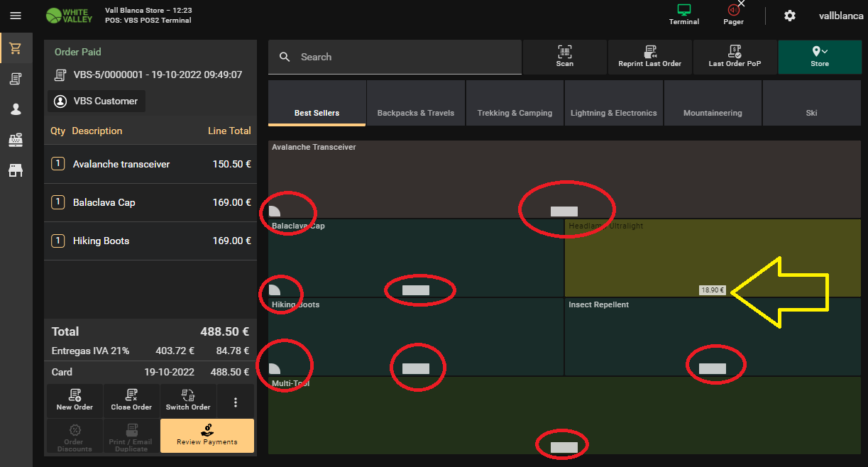This screenshot has width=868, height=467.
Task: Open the store sidebar icon
Action: [16, 170]
